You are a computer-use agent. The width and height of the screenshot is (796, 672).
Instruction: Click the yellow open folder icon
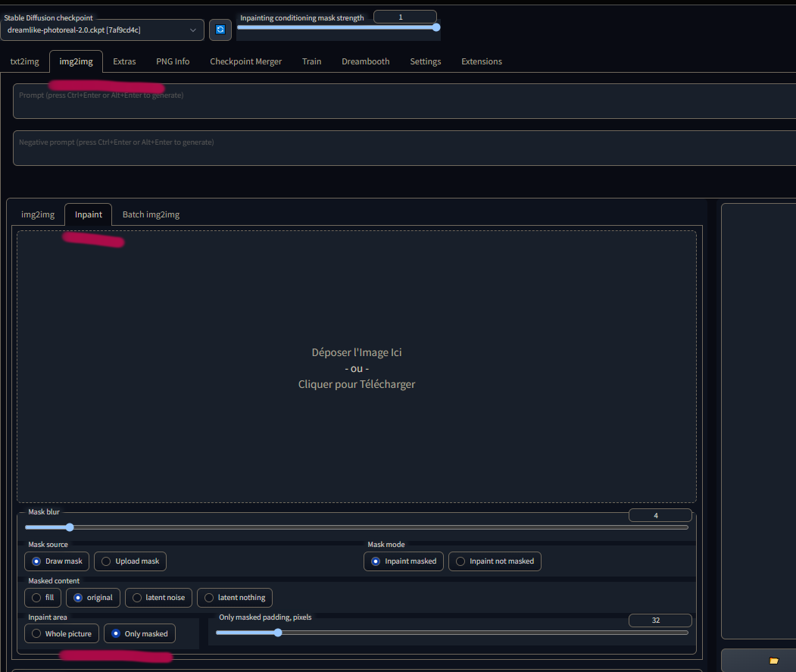[x=773, y=661]
